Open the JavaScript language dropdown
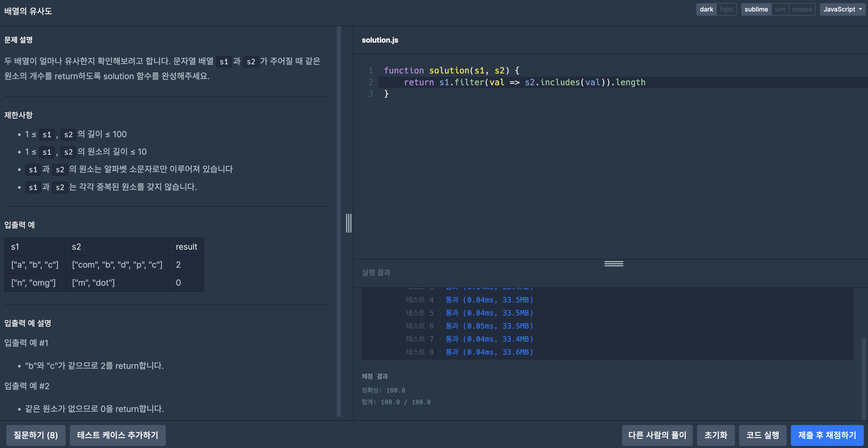 point(842,9)
